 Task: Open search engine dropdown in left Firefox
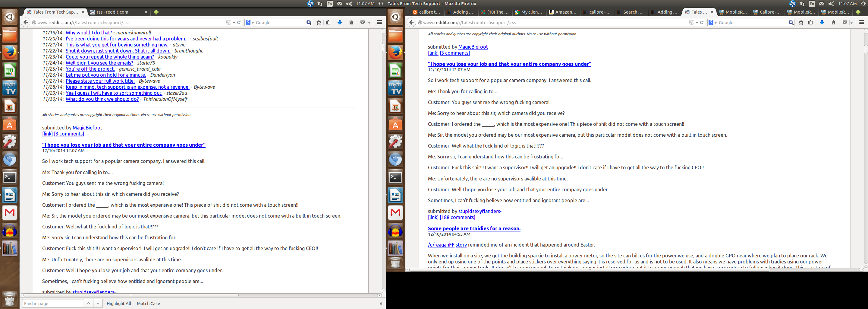pos(250,22)
